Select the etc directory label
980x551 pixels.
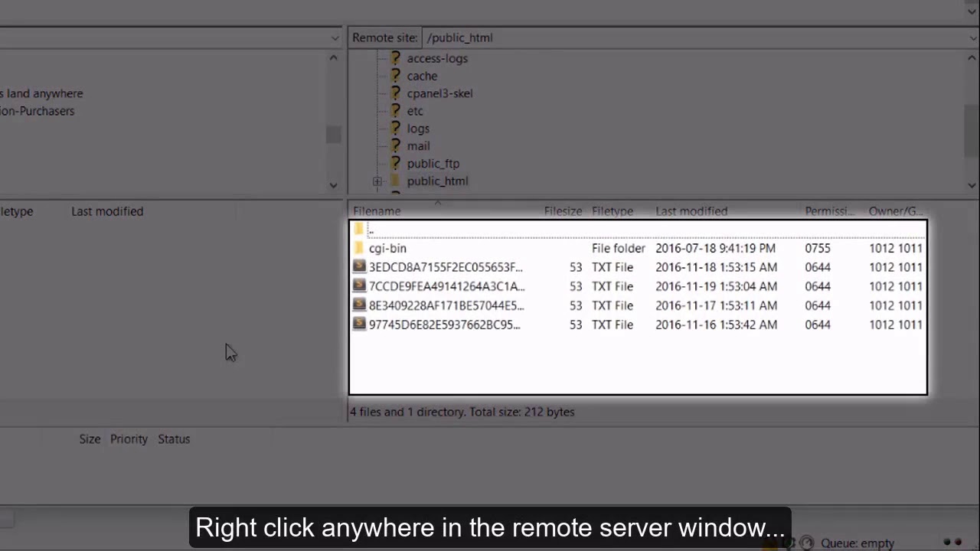pos(415,111)
